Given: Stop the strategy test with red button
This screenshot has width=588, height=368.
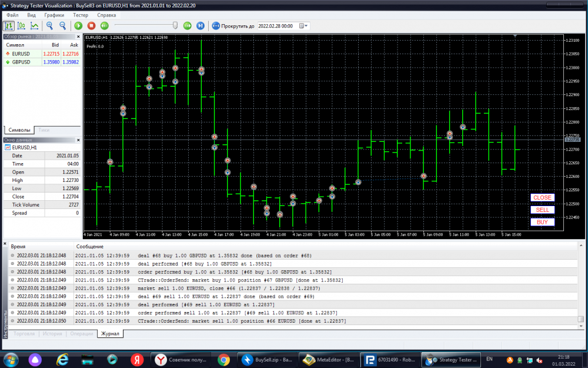Looking at the screenshot, I should pos(91,26).
